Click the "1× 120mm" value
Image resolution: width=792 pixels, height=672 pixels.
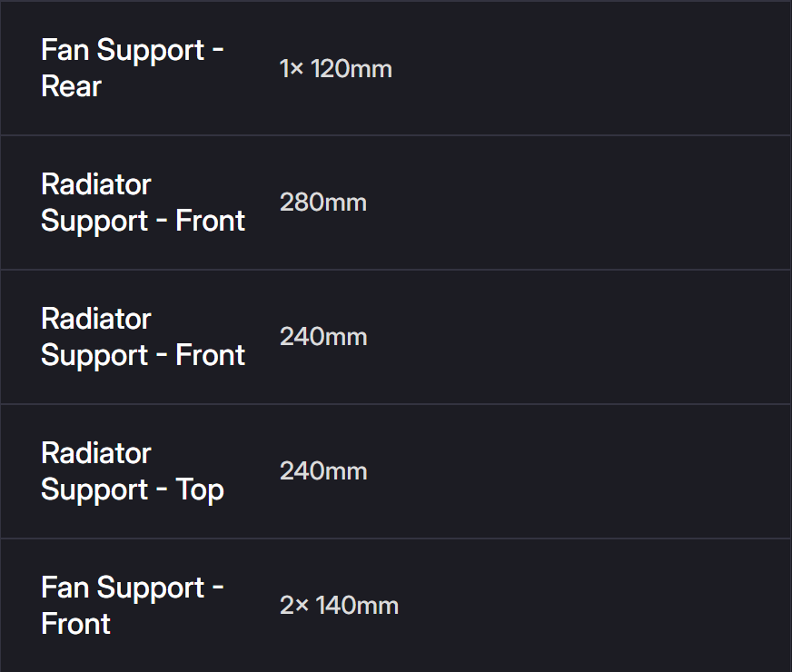[336, 69]
